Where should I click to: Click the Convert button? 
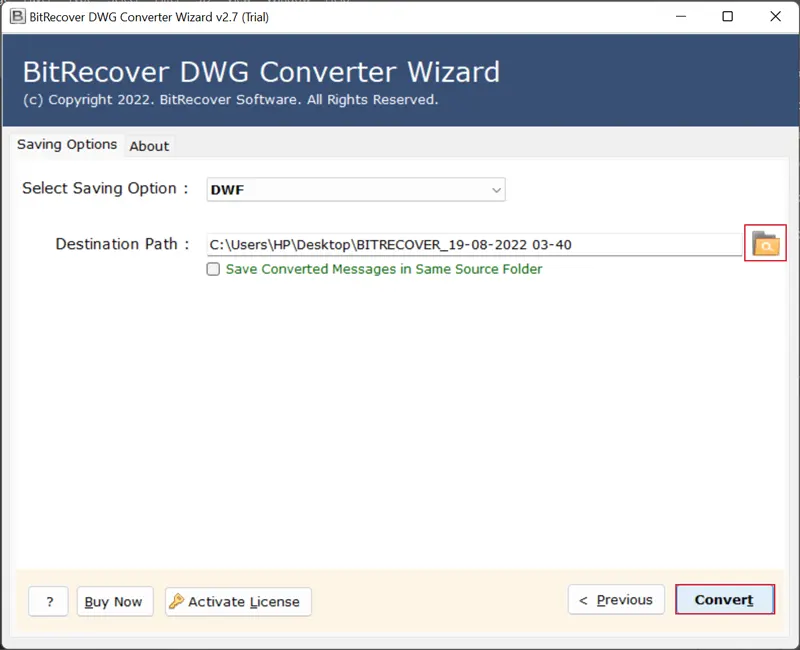724,599
